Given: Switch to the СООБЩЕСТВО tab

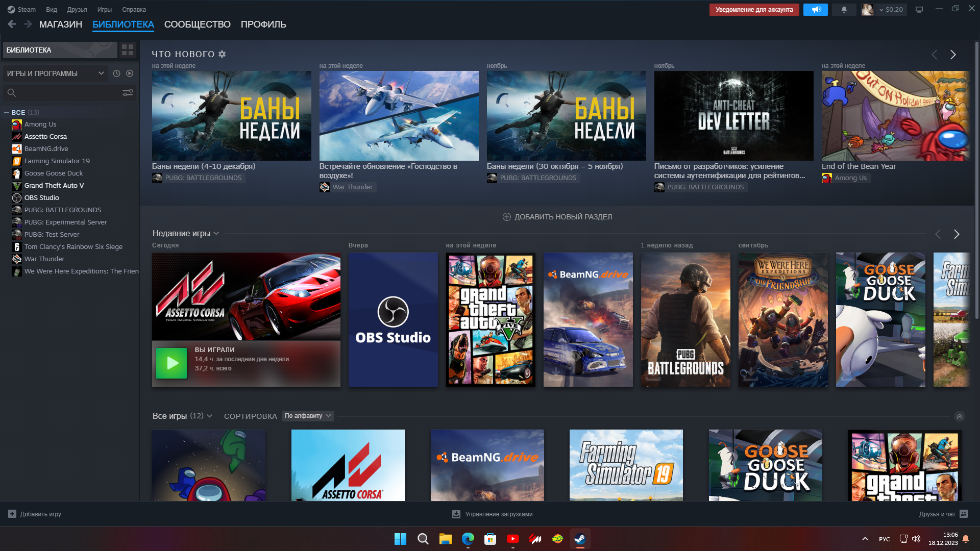Looking at the screenshot, I should pyautogui.click(x=198, y=24).
